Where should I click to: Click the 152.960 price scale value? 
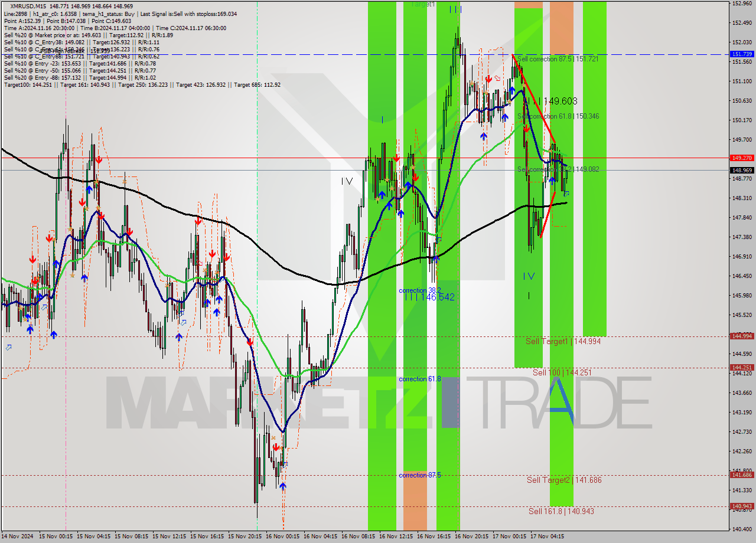coord(742,4)
